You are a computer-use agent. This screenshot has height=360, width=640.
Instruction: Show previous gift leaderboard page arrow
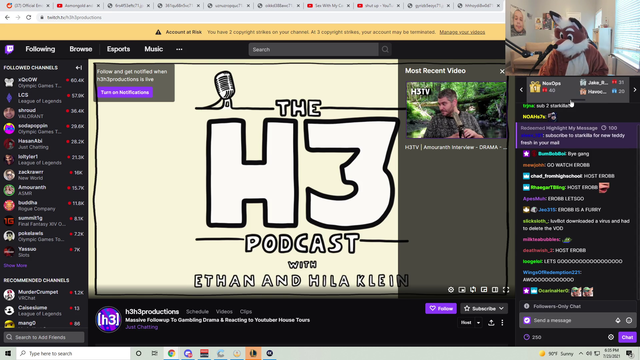[x=521, y=89]
